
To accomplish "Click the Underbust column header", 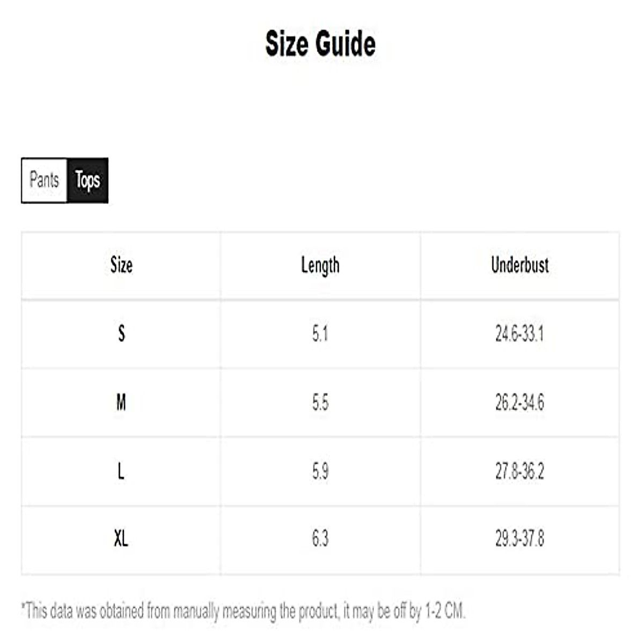I will tap(519, 265).
